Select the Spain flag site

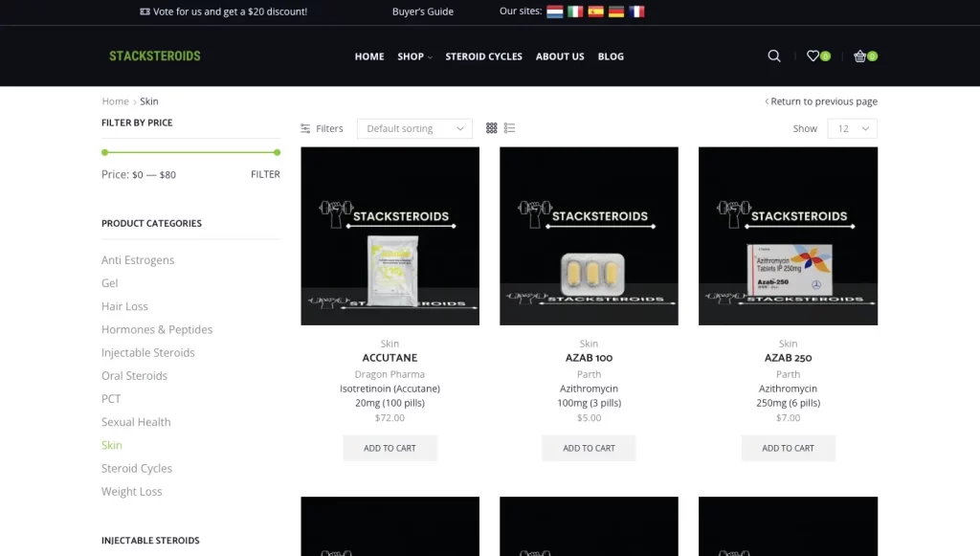pyautogui.click(x=595, y=11)
